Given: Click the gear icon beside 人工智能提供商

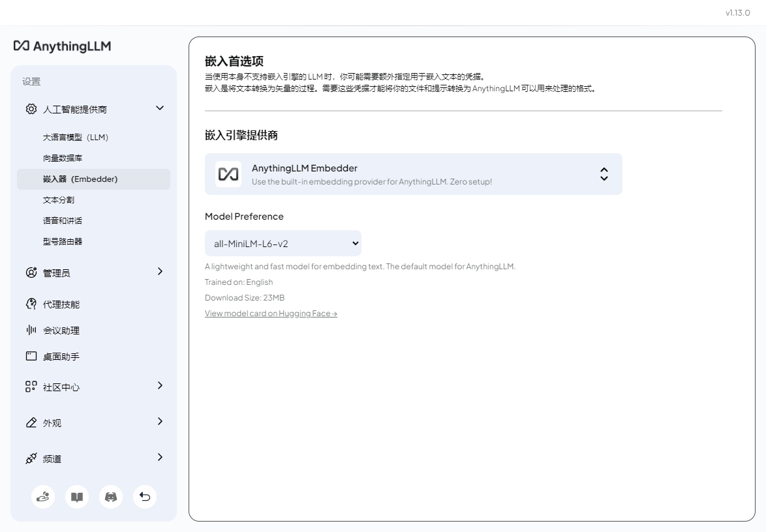Looking at the screenshot, I should pos(31,109).
